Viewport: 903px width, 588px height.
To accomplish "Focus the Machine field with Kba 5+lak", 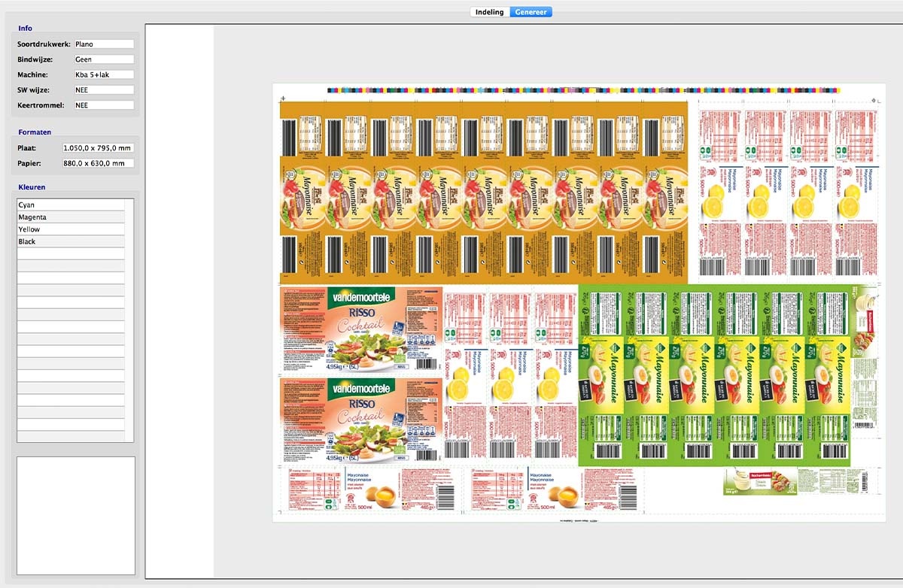I will click(104, 74).
